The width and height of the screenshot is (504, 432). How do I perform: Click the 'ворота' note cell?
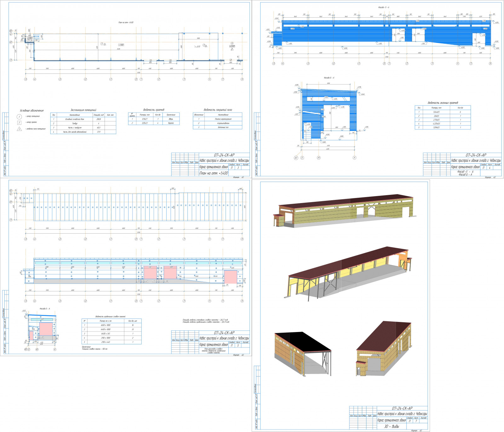(x=171, y=123)
